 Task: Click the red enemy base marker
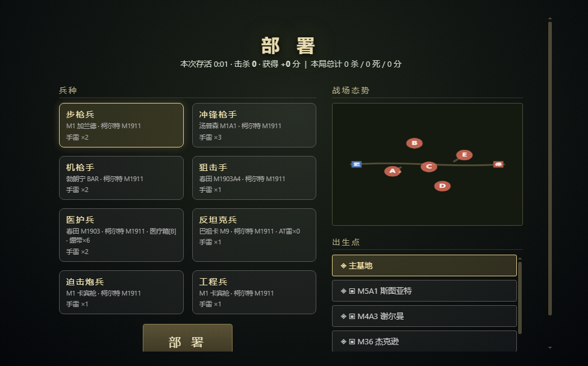498,164
